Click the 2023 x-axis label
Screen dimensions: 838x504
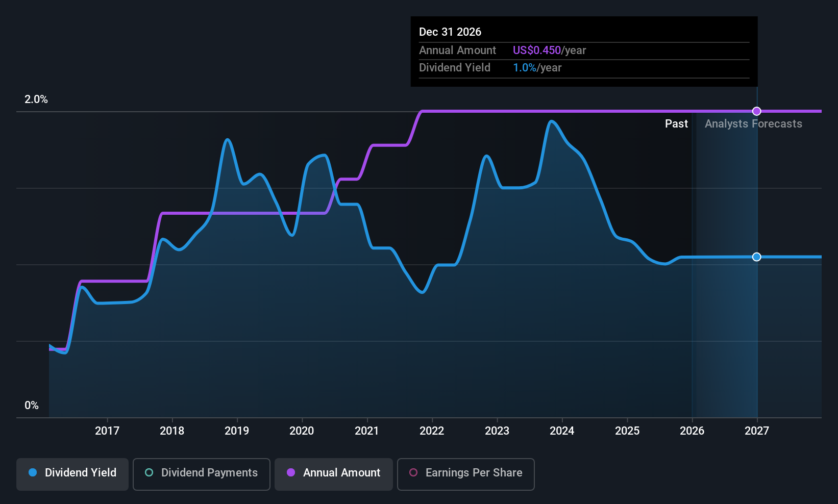(497, 431)
